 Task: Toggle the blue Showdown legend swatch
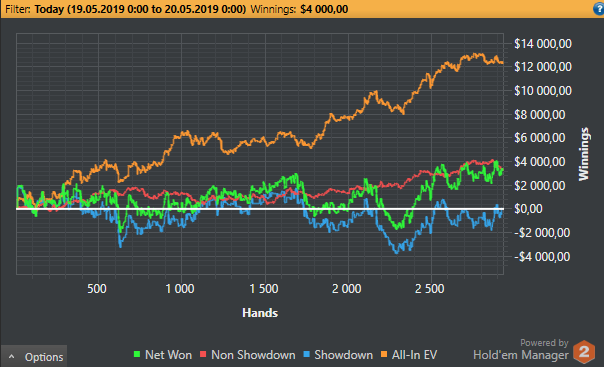pos(306,354)
